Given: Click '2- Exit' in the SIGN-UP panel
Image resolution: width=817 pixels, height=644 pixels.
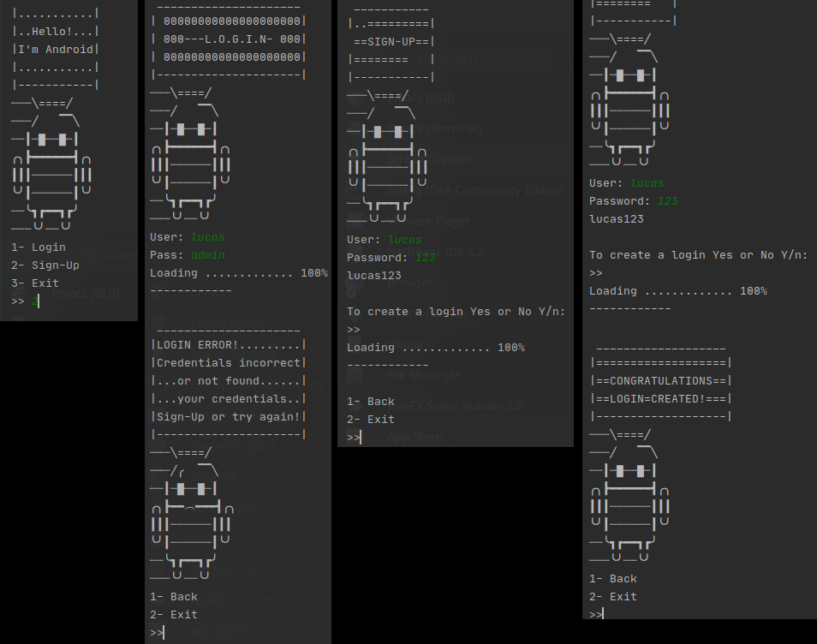Looking at the screenshot, I should pyautogui.click(x=371, y=420).
